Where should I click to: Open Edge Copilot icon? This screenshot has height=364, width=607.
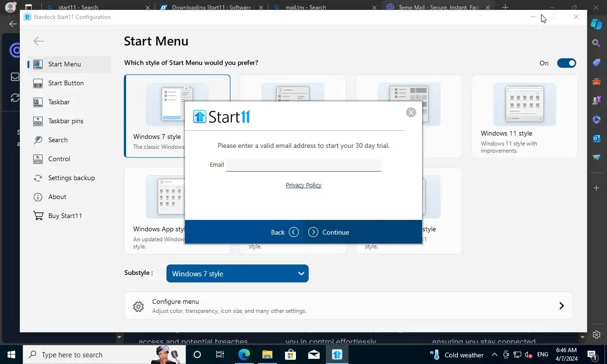coord(597,23)
